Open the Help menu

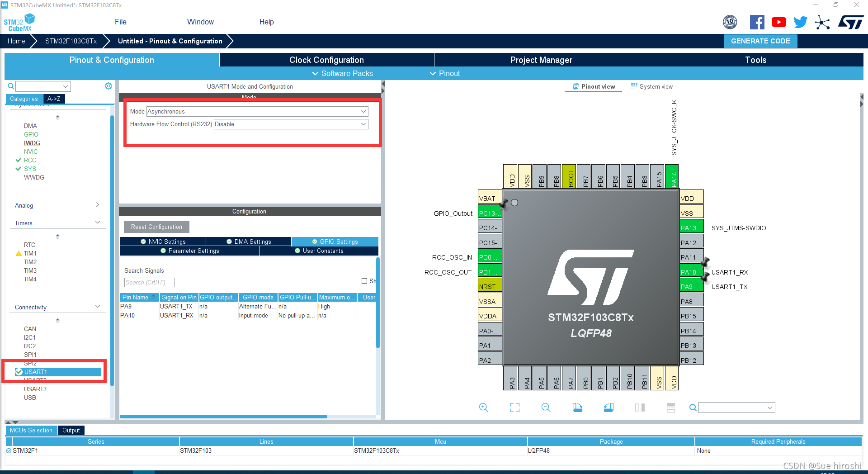click(x=267, y=22)
